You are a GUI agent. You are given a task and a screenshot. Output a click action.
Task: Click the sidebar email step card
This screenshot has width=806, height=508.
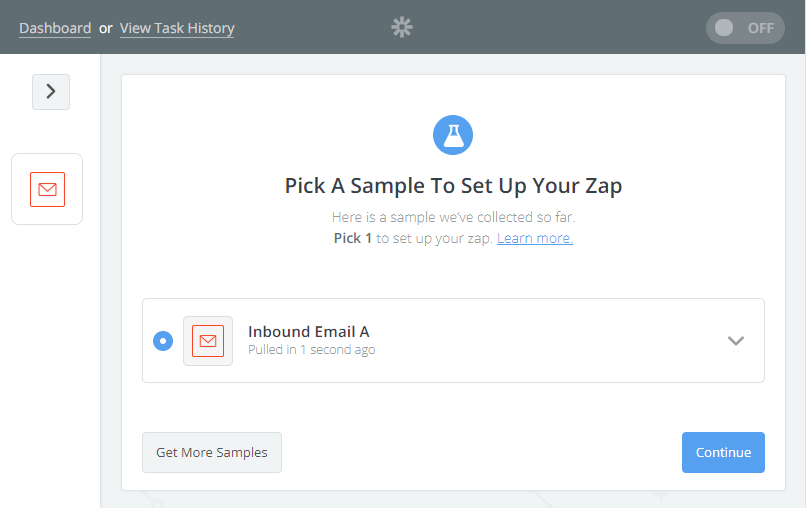[x=47, y=189]
